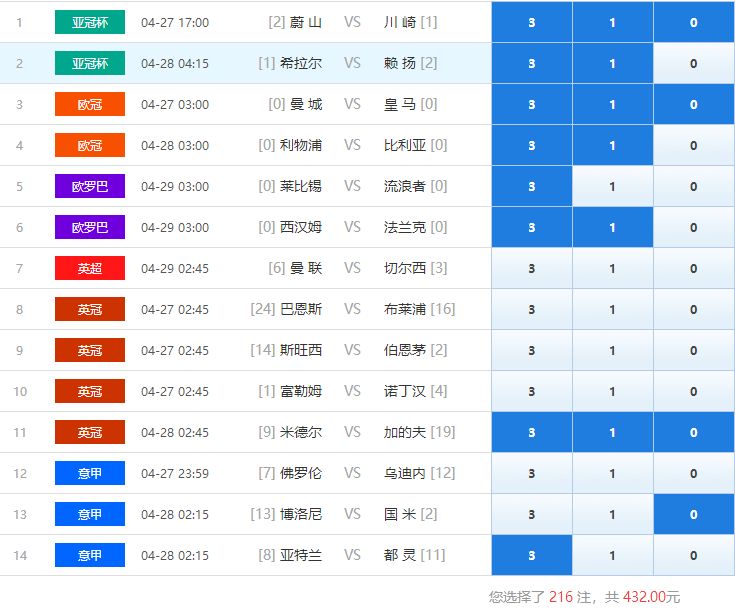This screenshot has height=609, width=735.
Task: Toggle draw 1 for 曼城 vs 皇马
Action: point(613,104)
